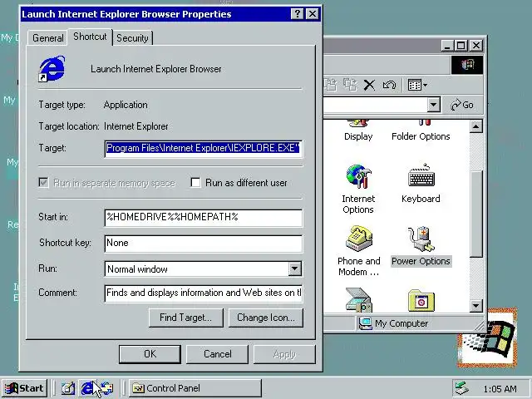This screenshot has height=399, width=532.
Task: Click the Shortcut key input field
Action: click(x=203, y=244)
